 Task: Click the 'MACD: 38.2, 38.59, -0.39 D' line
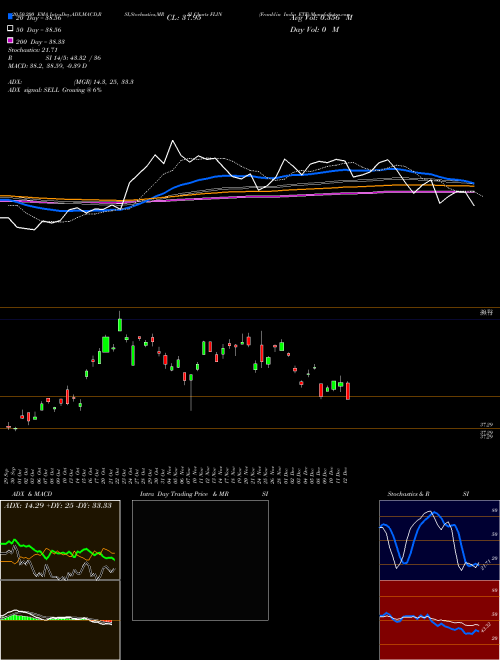point(48,66)
